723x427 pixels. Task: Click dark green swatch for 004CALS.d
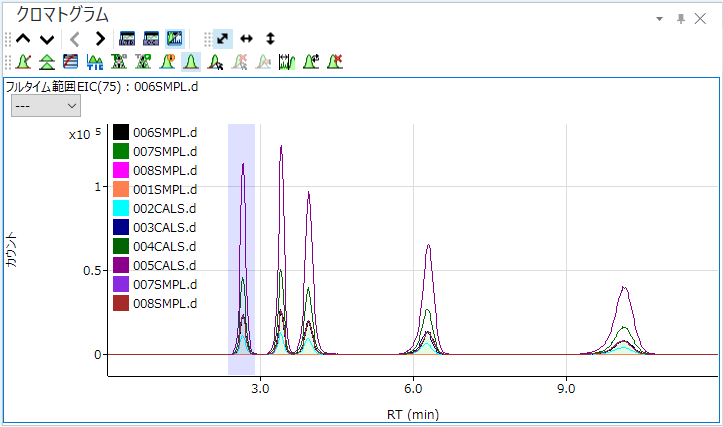pos(121,246)
